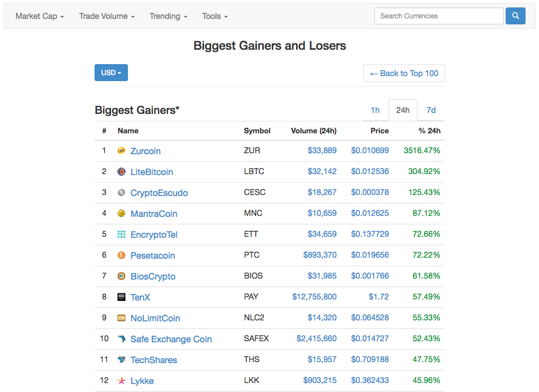
Task: Click the CryptoEscudo coin icon
Action: pos(121,193)
